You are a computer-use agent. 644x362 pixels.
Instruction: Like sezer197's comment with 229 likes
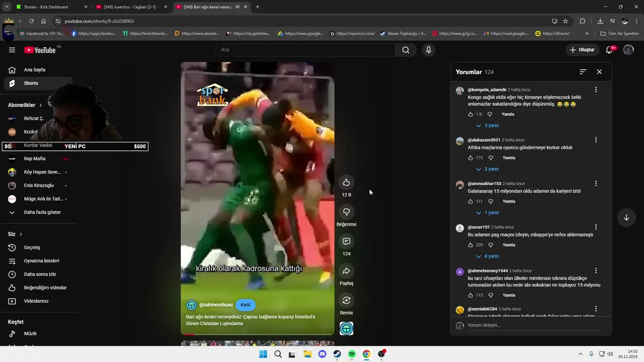[470, 245]
